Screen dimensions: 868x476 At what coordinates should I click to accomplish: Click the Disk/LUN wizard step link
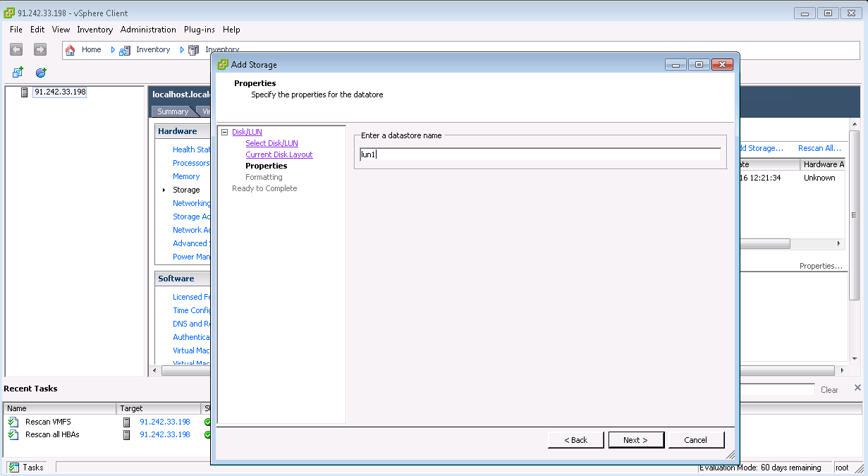click(x=247, y=132)
